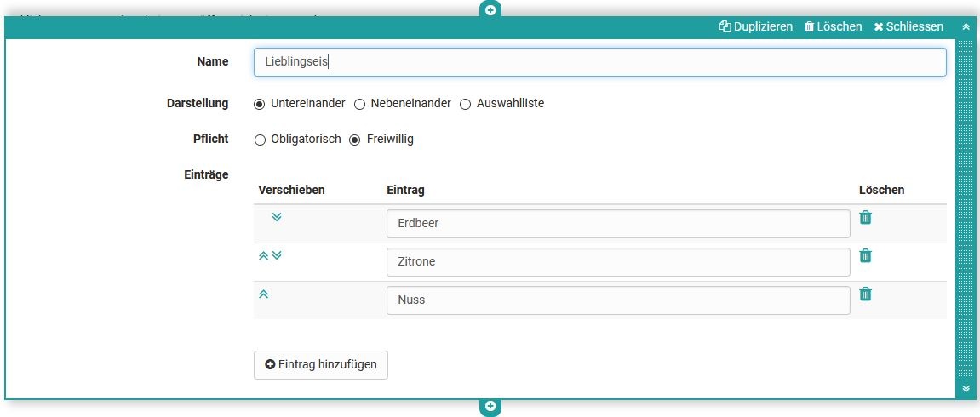Set field to Obligatorisch

260,140
